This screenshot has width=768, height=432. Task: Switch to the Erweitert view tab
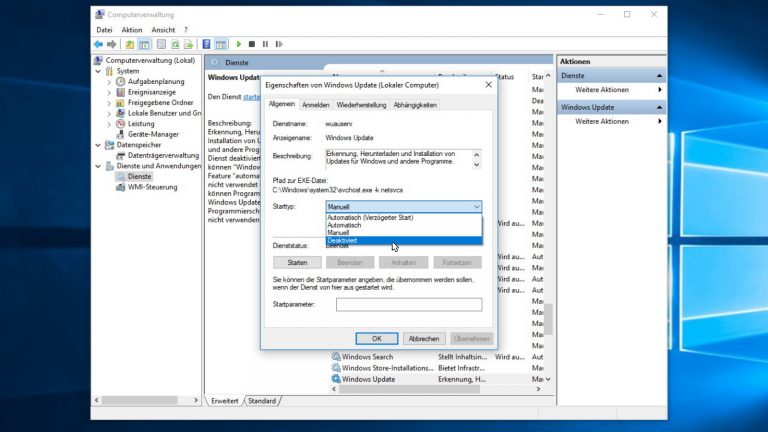223,400
